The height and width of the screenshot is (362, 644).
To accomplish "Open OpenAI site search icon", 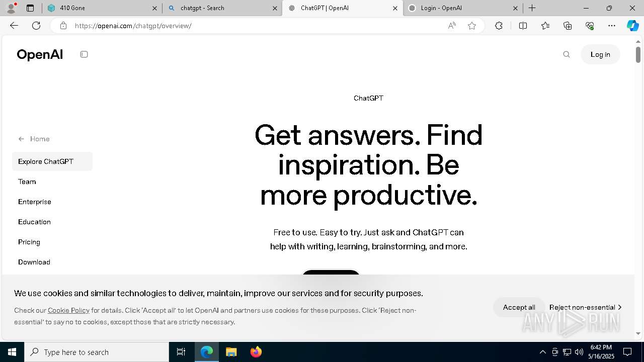I will [x=567, y=54].
